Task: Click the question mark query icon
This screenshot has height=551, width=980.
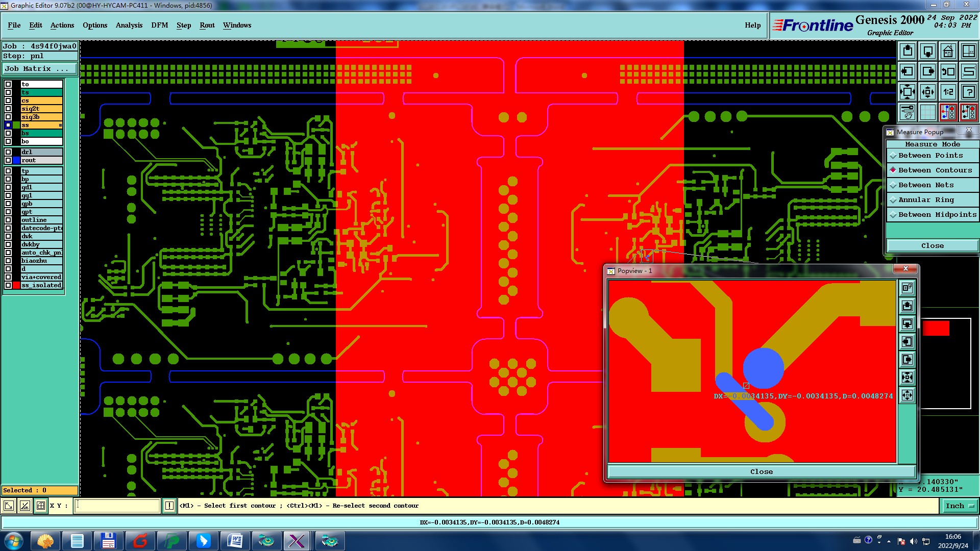Action: 968,92
